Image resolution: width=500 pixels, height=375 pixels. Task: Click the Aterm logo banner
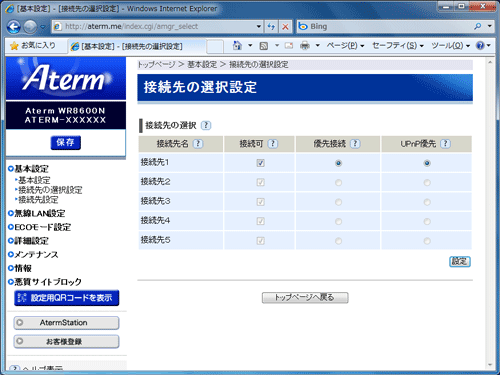coord(66,78)
